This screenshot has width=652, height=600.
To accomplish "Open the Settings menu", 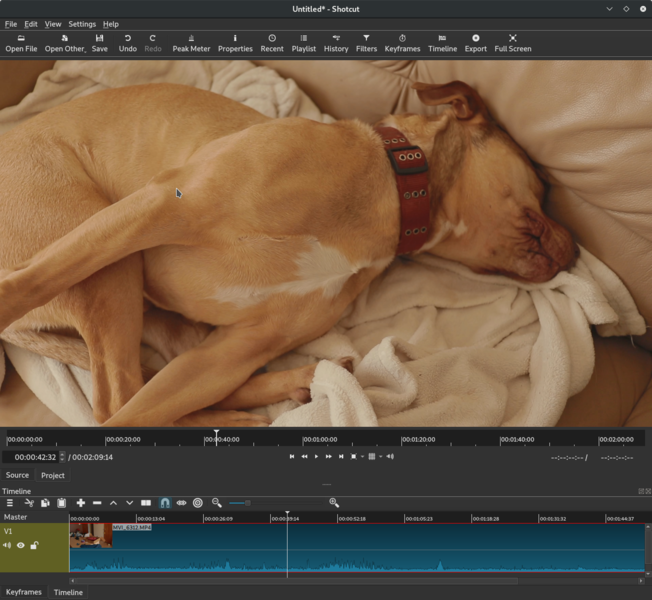I will [x=82, y=24].
